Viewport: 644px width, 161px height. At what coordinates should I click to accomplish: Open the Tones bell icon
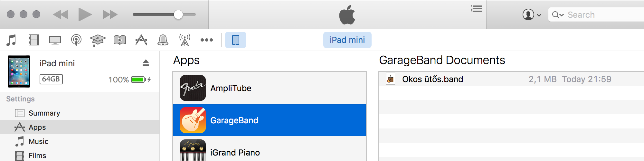click(x=163, y=40)
